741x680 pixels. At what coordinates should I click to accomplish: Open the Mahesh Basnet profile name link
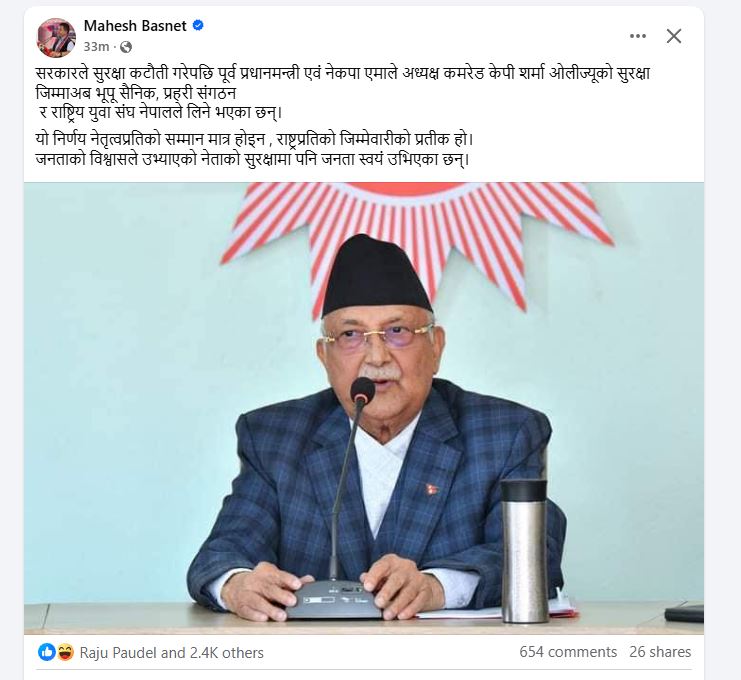[x=135, y=26]
